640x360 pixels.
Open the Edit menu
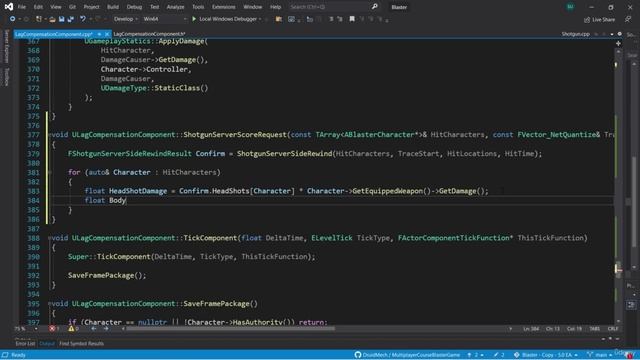tap(38, 7)
